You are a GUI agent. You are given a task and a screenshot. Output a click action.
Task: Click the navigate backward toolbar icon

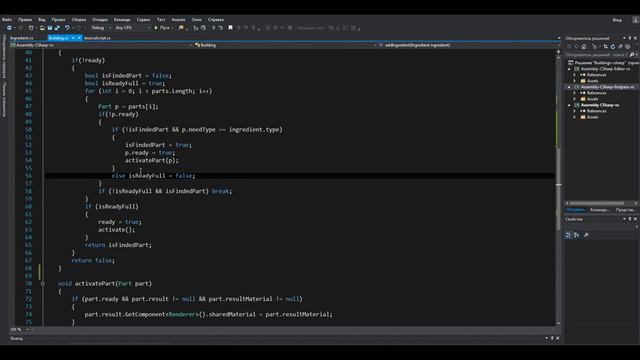click(x=9, y=28)
